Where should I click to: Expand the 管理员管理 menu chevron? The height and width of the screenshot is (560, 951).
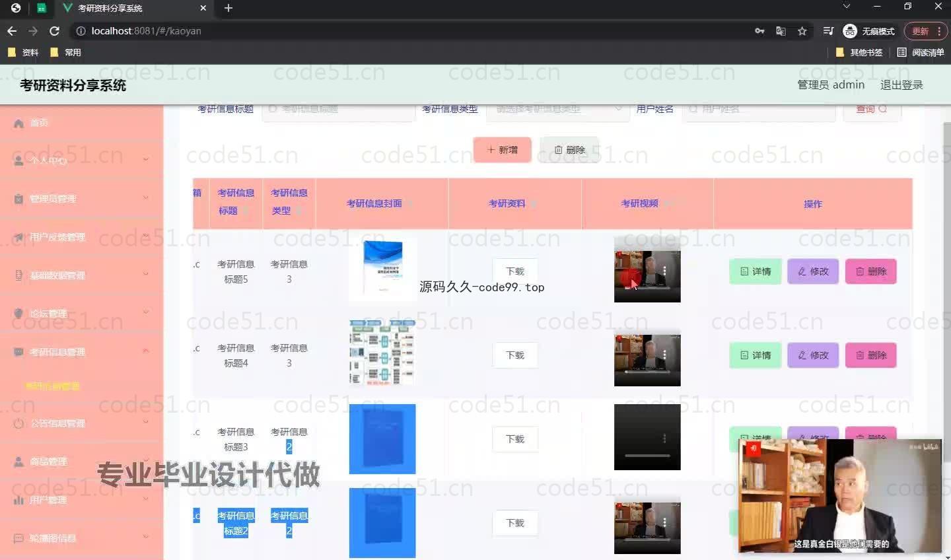146,197
